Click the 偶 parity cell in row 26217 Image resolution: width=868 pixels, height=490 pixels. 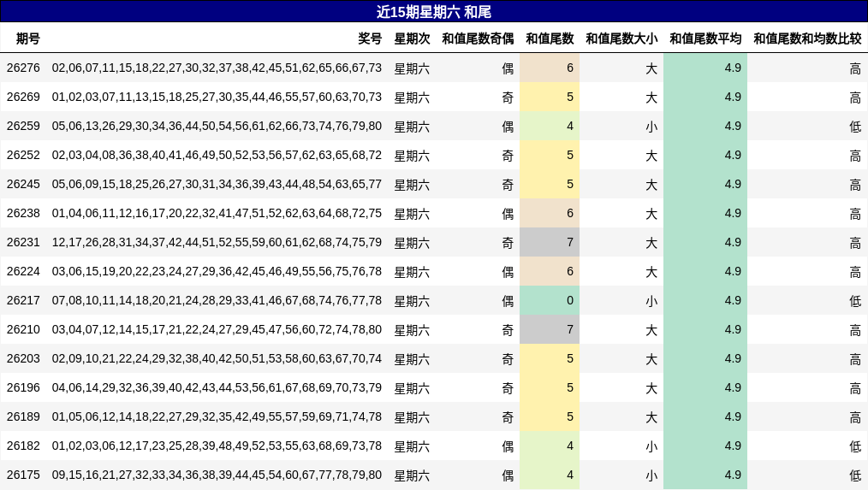(x=508, y=301)
